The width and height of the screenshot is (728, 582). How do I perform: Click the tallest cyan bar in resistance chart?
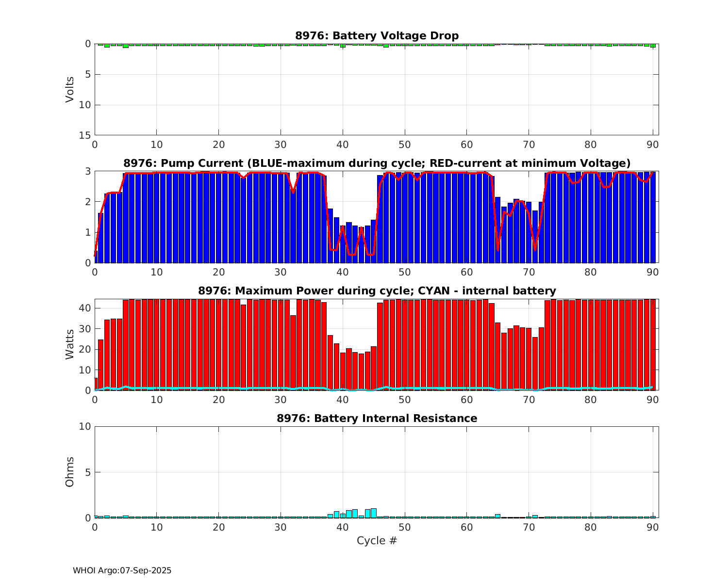374,513
